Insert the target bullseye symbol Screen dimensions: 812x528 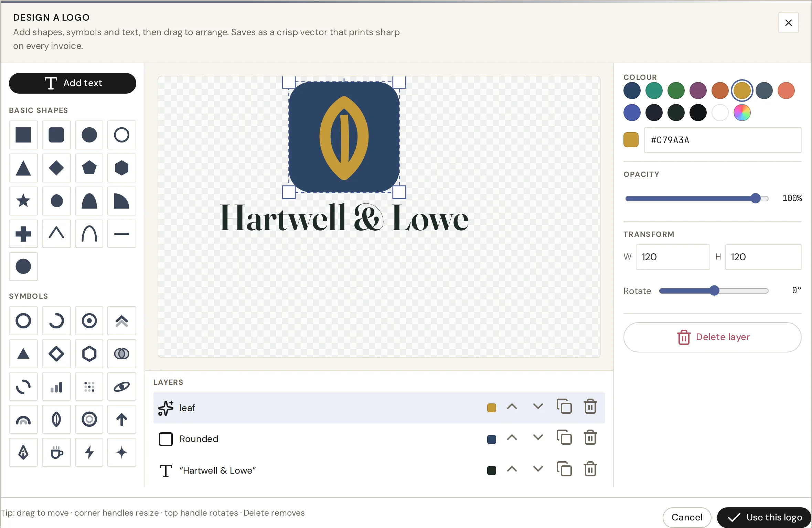[89, 321]
